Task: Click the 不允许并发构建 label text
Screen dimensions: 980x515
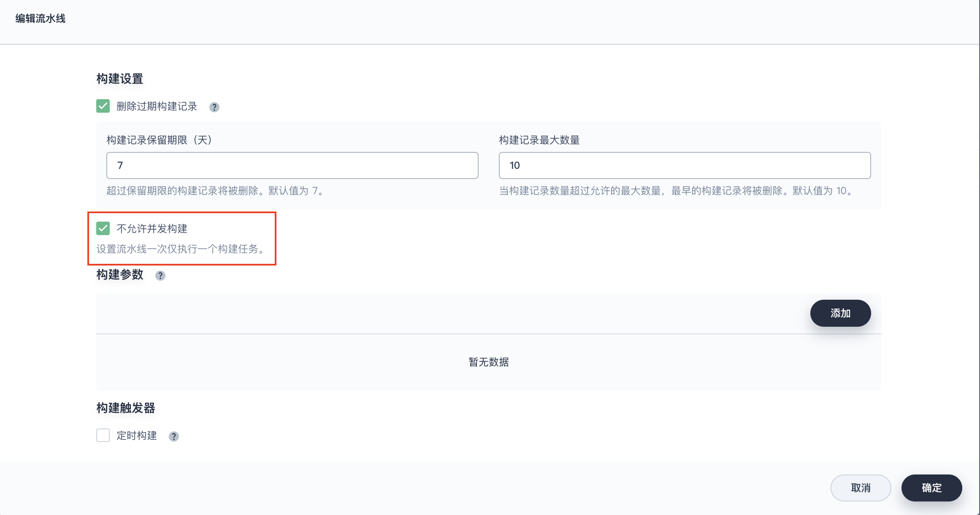Action: 152,229
